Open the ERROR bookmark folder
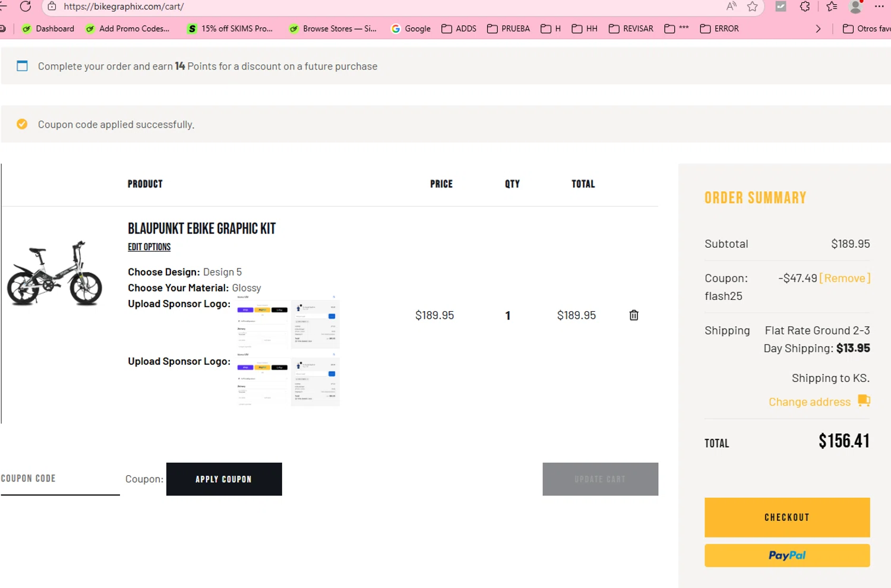 coord(719,29)
